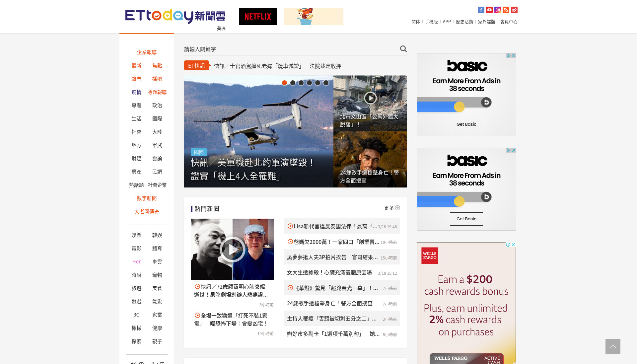The image size is (637, 364).
Task: Open 吳夢夢揪人夫3P拍片挨告 headline
Action: coord(332,257)
